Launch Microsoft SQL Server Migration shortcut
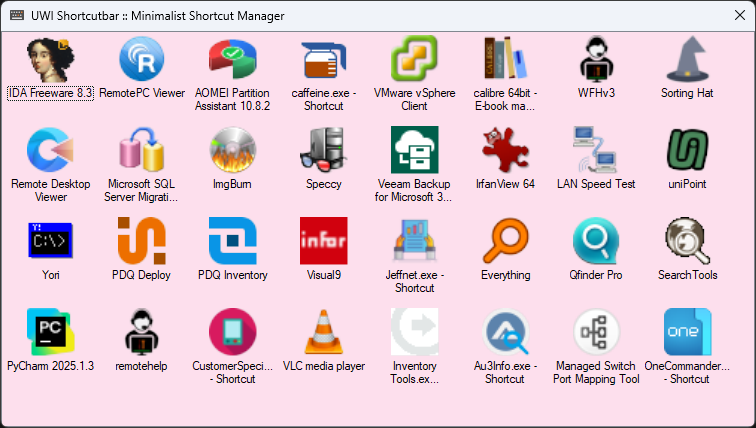The height and width of the screenshot is (428, 756). 142,150
